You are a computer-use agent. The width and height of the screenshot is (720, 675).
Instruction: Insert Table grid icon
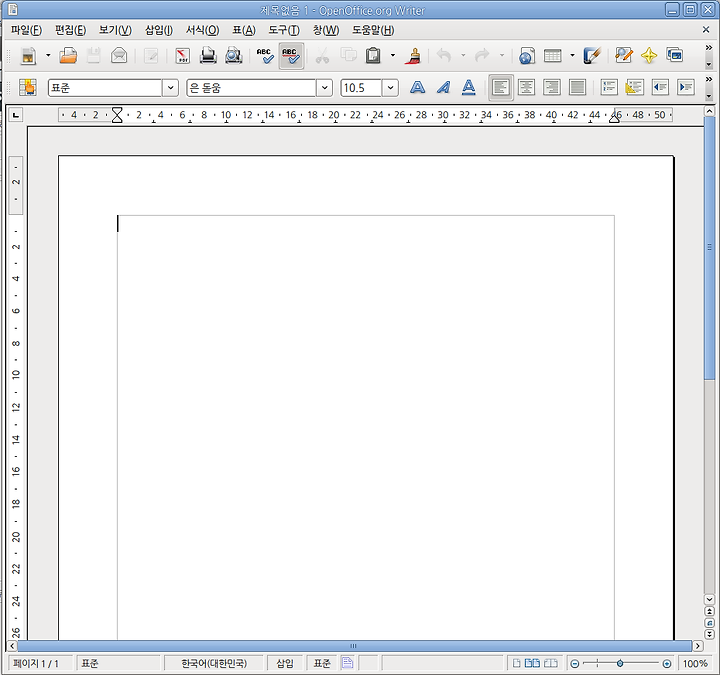552,56
